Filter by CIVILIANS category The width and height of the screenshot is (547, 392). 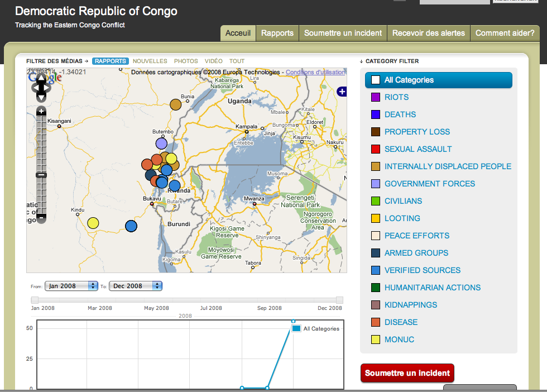click(x=403, y=201)
